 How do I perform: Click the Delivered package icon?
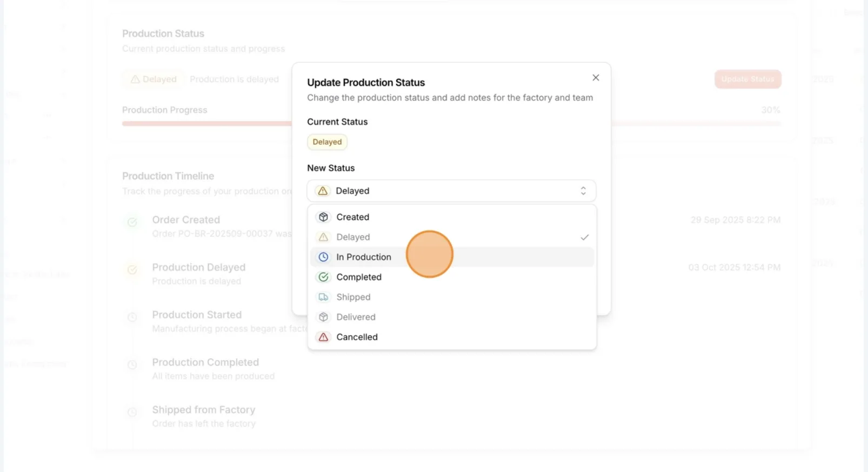click(323, 317)
